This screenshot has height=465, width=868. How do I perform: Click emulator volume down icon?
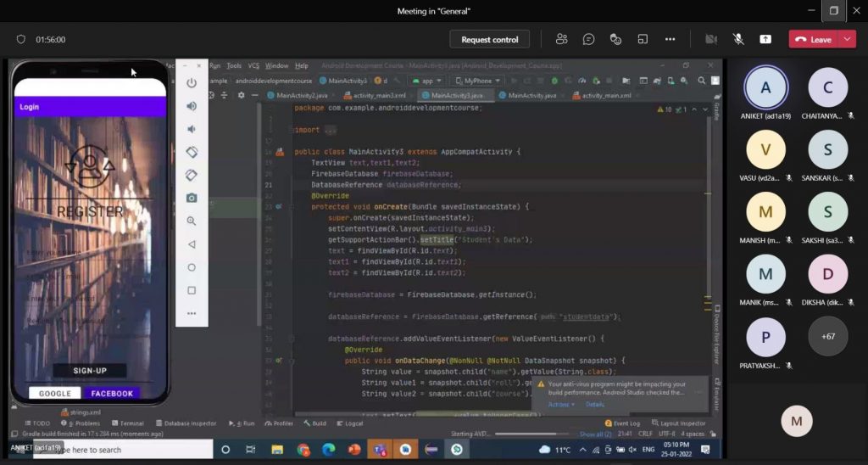pos(192,129)
